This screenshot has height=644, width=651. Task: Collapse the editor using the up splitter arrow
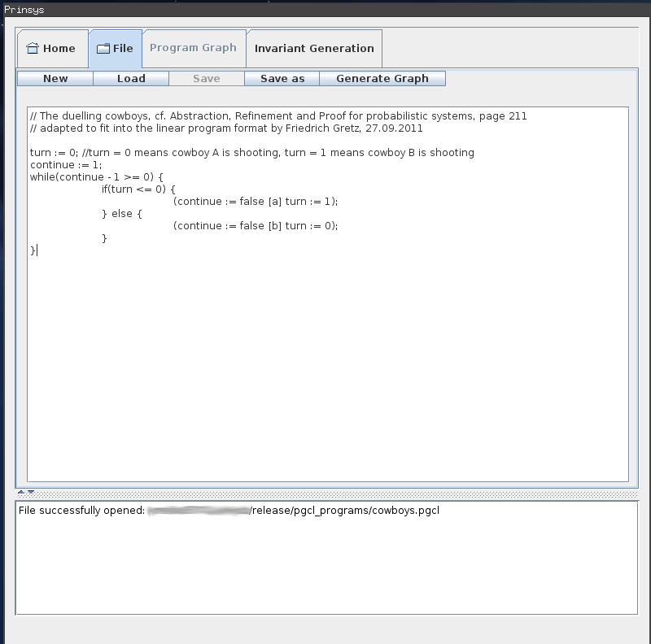click(x=21, y=492)
